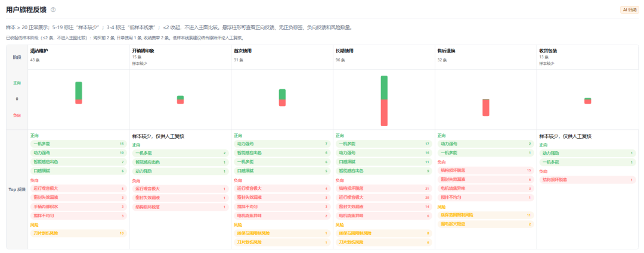Click 动力强劲 tag with count 10

pyautogui.click(x=79, y=153)
